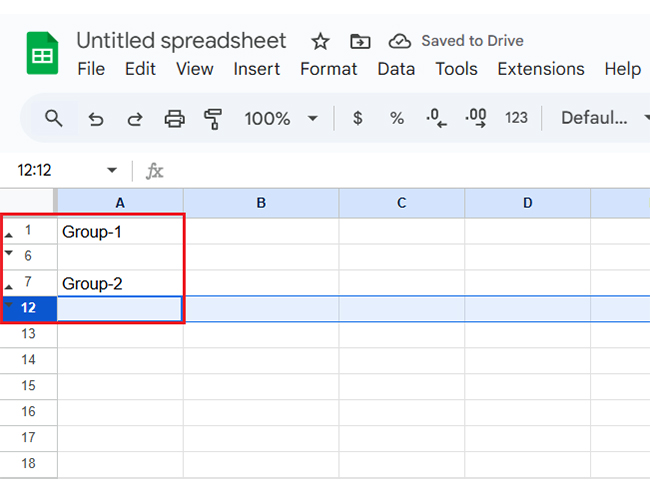Increase decimal places
The height and width of the screenshot is (493, 650).
pos(475,118)
